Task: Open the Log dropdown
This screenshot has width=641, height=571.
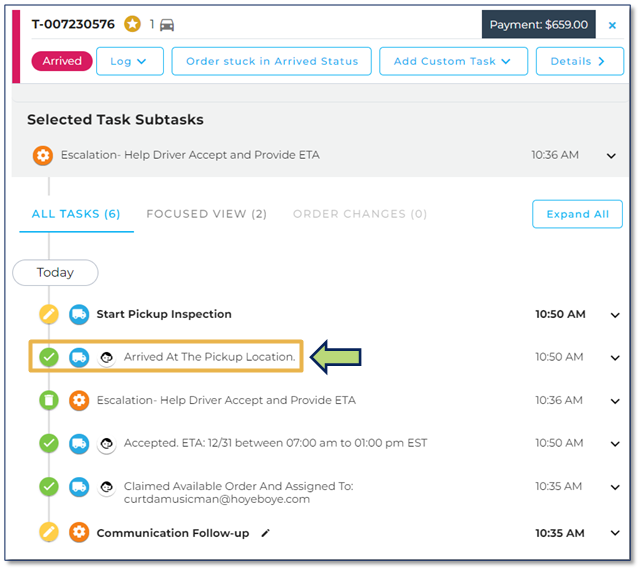Action: 130,61
